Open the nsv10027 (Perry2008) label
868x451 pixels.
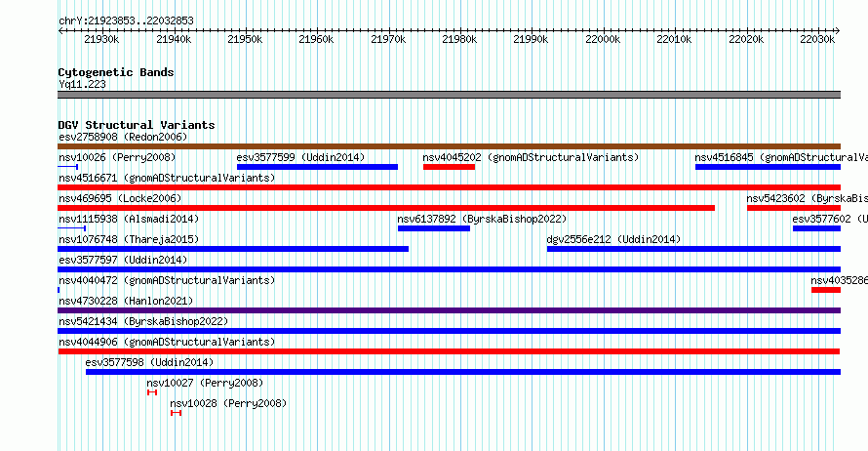point(205,383)
